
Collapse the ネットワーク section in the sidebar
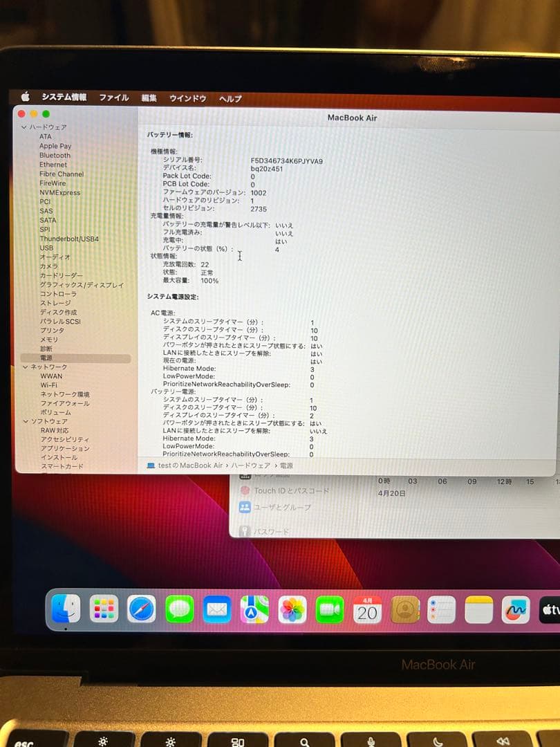(x=24, y=367)
